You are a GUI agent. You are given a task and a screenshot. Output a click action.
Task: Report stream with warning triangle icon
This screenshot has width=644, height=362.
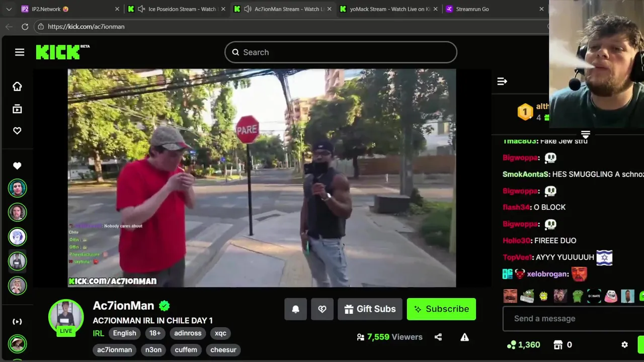tap(464, 337)
